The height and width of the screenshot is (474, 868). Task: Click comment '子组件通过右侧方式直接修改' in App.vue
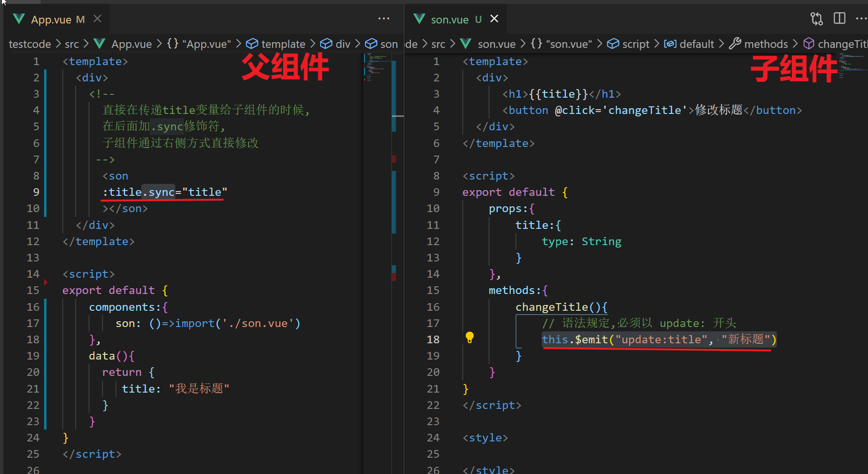coord(181,143)
